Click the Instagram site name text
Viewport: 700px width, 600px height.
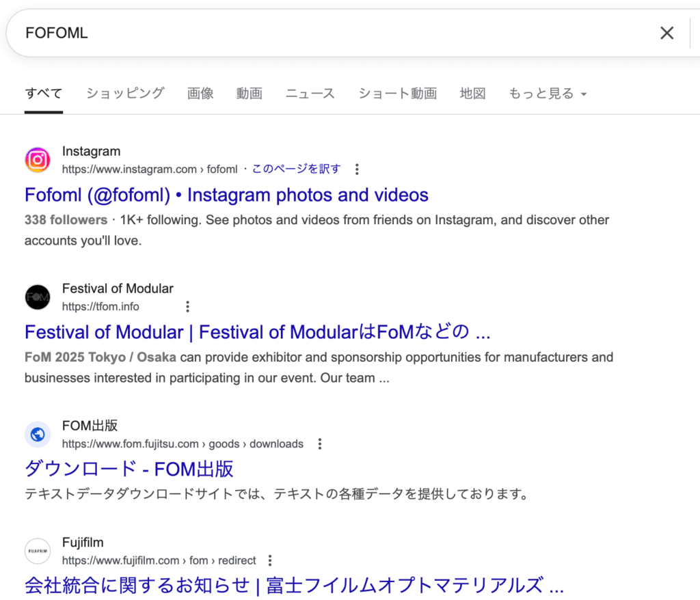pos(91,151)
